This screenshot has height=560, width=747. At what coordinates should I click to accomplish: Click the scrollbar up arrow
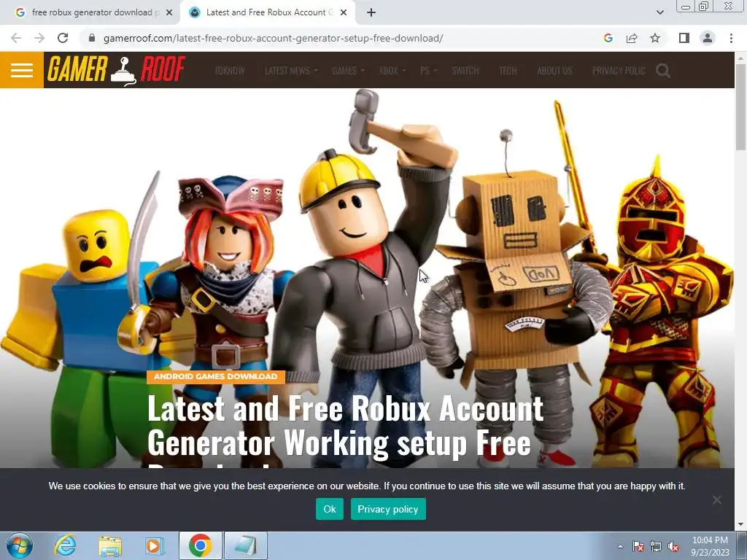pos(740,58)
